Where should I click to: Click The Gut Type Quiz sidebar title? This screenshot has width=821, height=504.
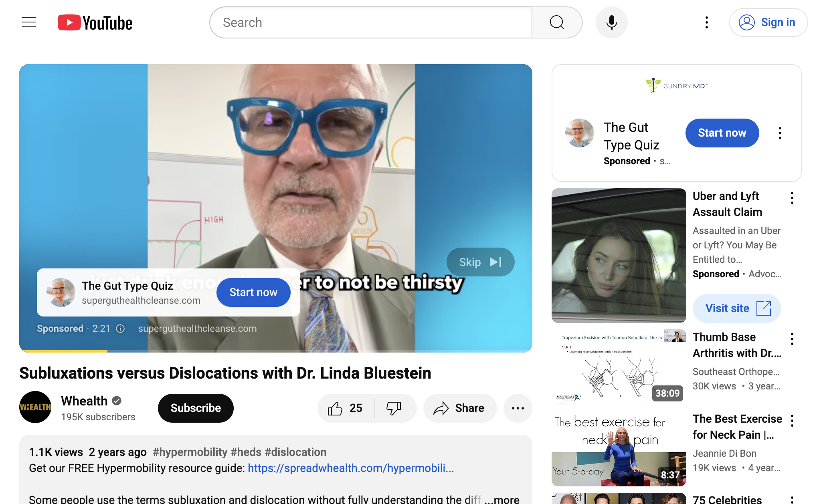[x=631, y=136]
